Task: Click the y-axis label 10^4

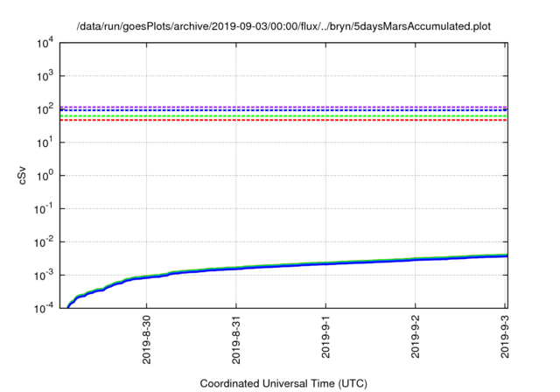Action: click(x=45, y=43)
